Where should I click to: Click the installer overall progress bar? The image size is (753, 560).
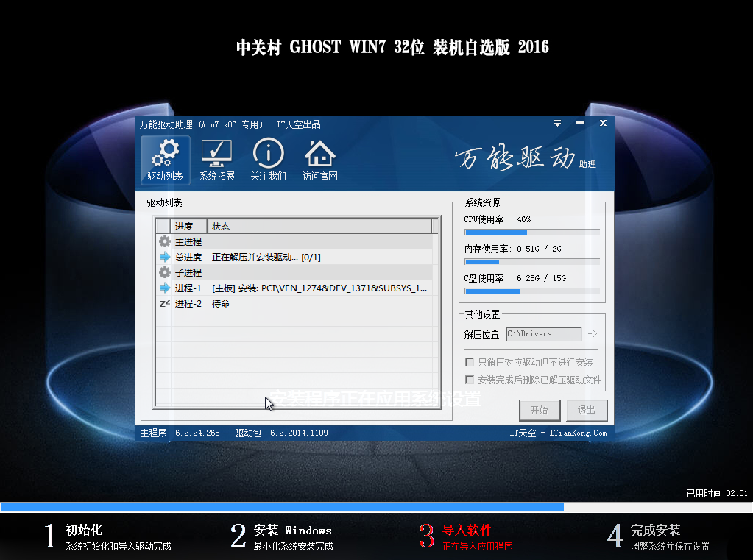[x=377, y=507]
